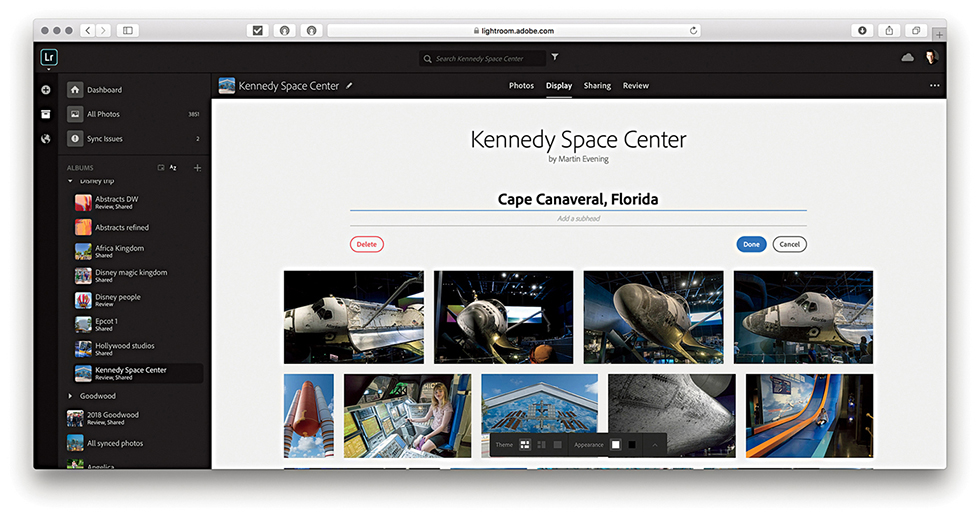Click the magnifier icon in the search field
The width and height of the screenshot is (980, 517).
click(428, 59)
